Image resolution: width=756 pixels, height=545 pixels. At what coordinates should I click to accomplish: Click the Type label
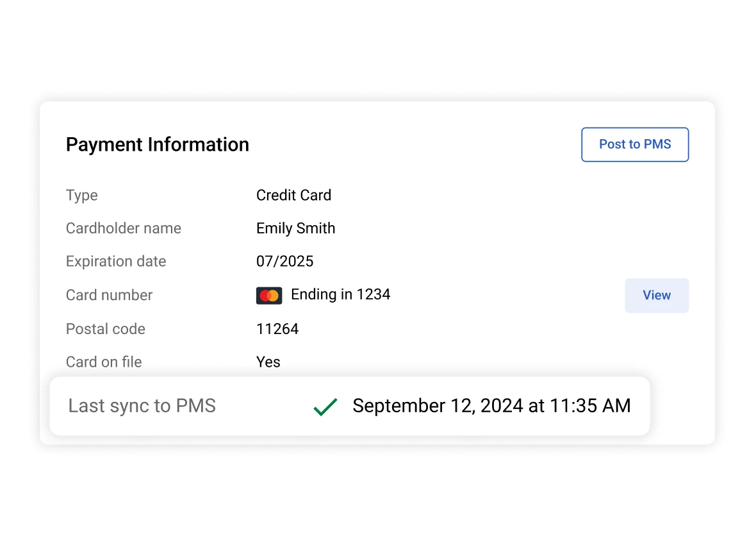click(81, 195)
